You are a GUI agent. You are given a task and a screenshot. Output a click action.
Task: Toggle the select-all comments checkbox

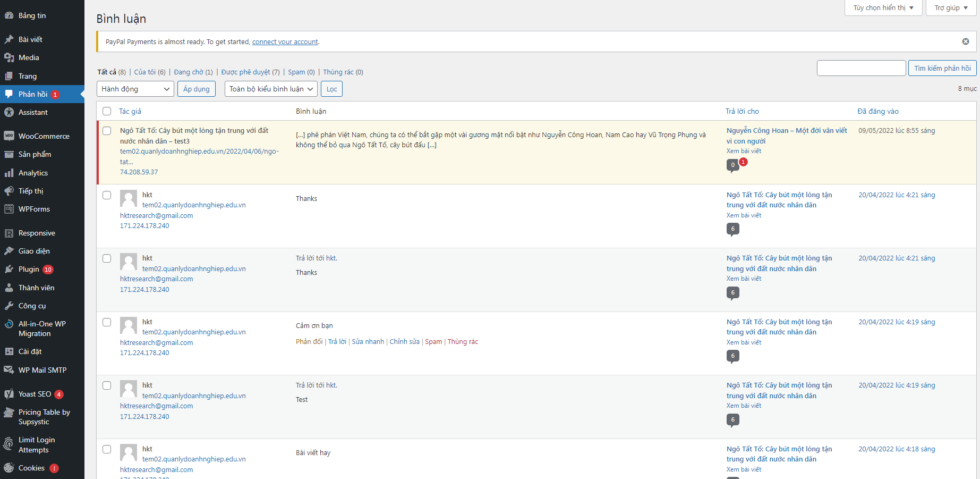click(107, 111)
